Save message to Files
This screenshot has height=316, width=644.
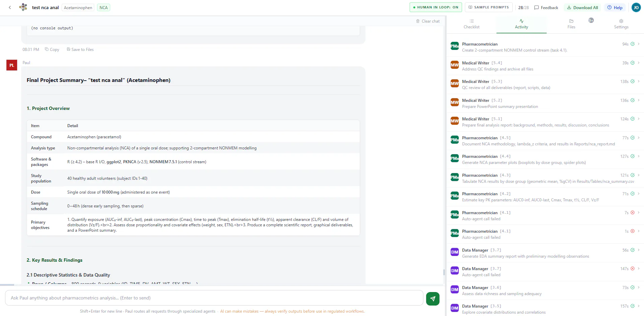coord(80,50)
